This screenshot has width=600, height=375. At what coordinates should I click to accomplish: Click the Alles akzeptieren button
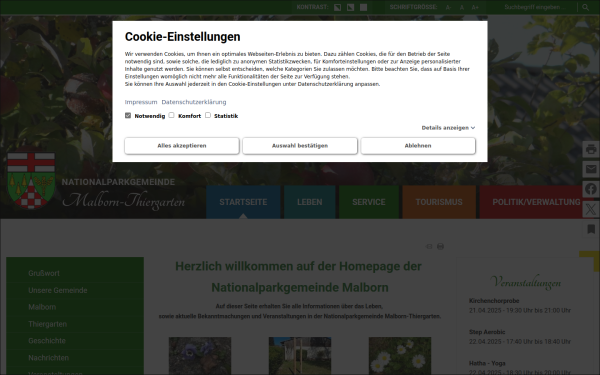point(182,146)
